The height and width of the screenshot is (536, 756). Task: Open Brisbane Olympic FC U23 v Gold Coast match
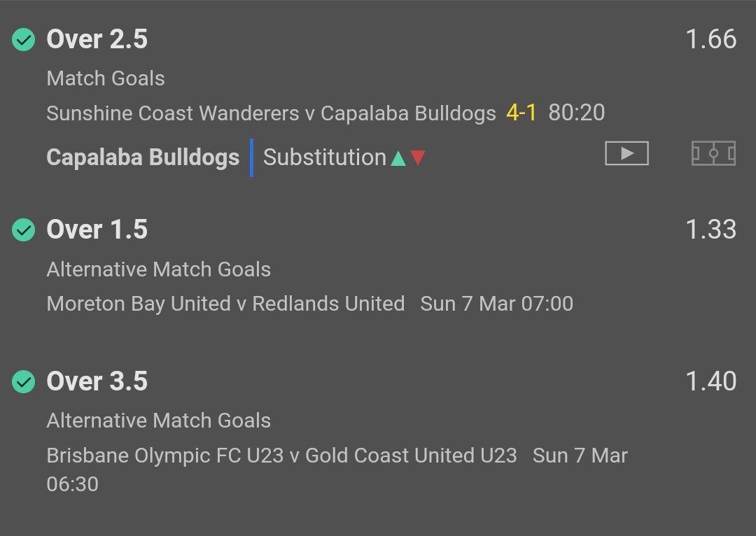pos(281,456)
